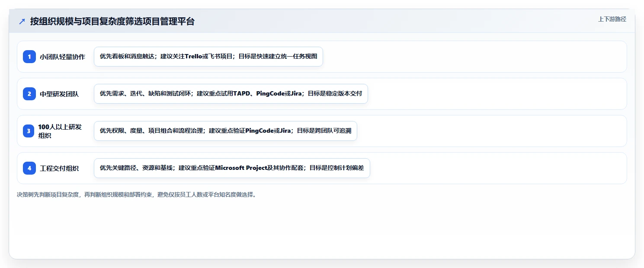Click the Trello或飞书项目 recommendation box
This screenshot has height=268, width=644.
pyautogui.click(x=208, y=57)
